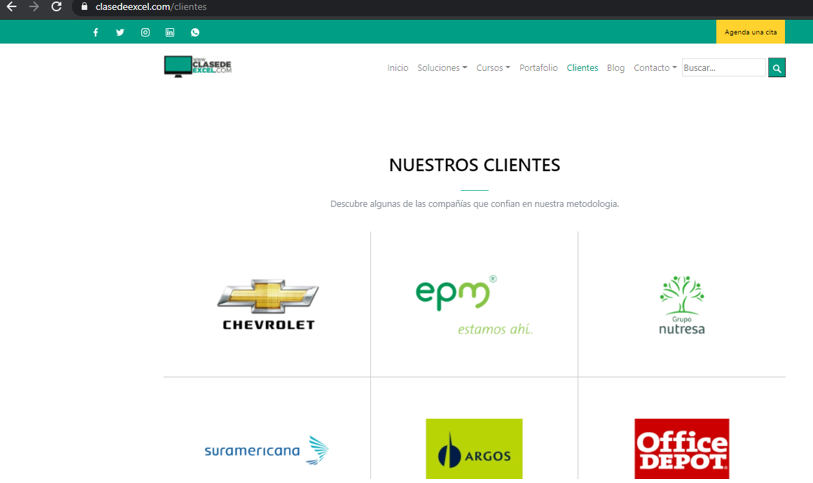Reload the page with the refresh icon
The image size is (813, 483).
coord(56,7)
